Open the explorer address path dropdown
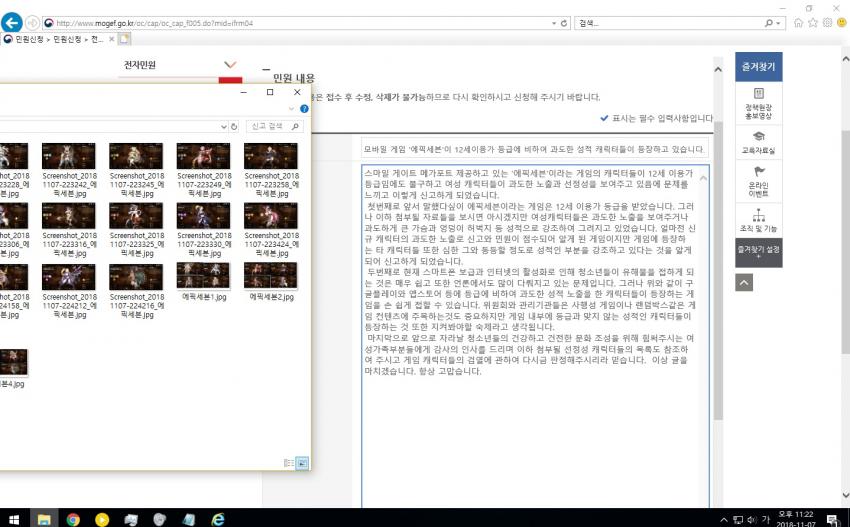 (223, 126)
